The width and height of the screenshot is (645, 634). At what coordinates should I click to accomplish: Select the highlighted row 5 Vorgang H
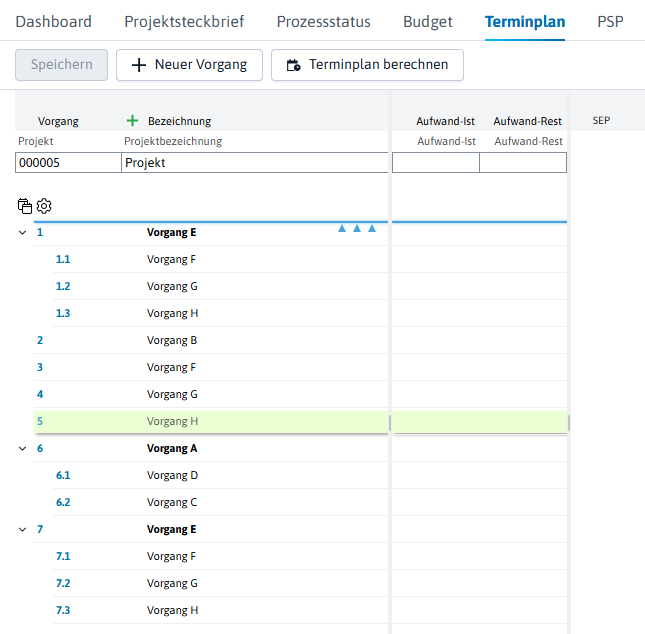click(x=211, y=422)
